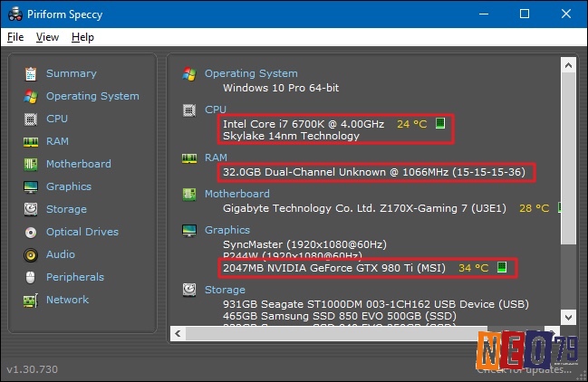Select Network in the sidebar
The height and width of the screenshot is (382, 588).
point(68,300)
